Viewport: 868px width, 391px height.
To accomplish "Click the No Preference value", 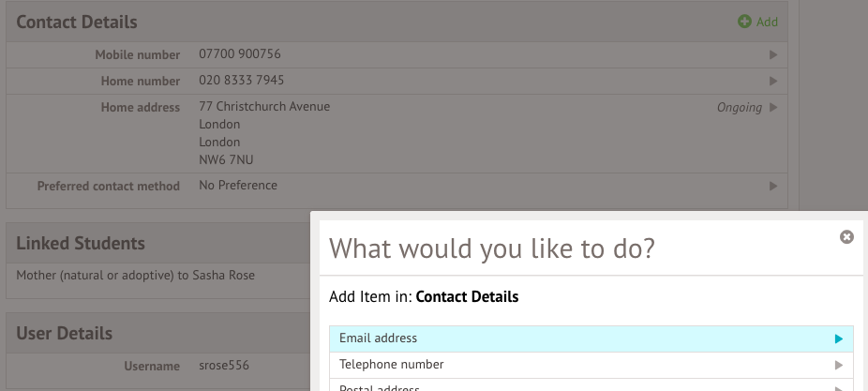I will (238, 186).
